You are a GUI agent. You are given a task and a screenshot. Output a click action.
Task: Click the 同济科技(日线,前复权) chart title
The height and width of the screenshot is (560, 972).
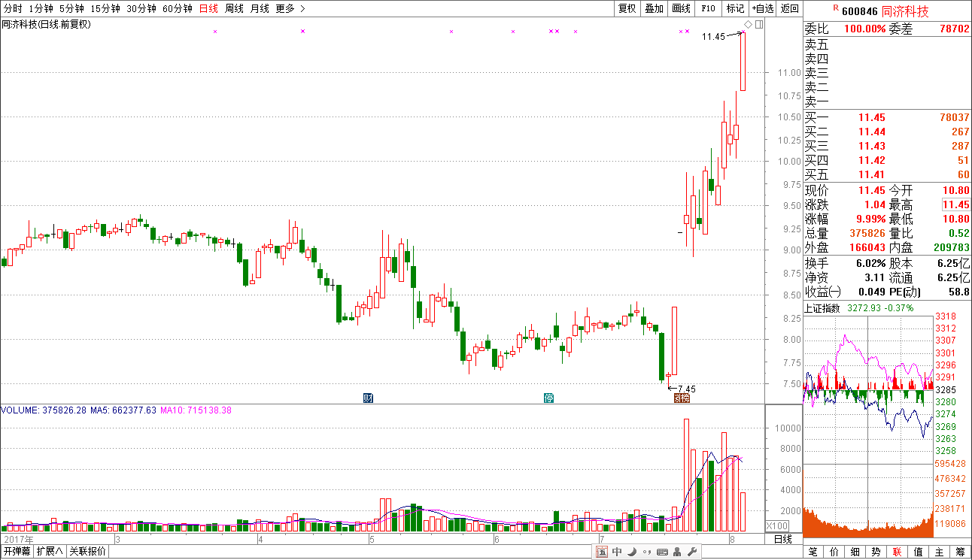tap(46, 24)
